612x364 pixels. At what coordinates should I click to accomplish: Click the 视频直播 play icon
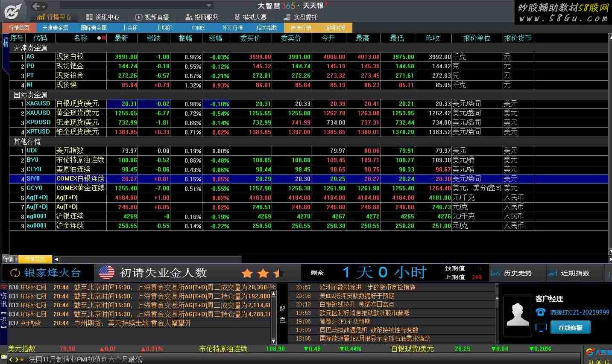(139, 17)
